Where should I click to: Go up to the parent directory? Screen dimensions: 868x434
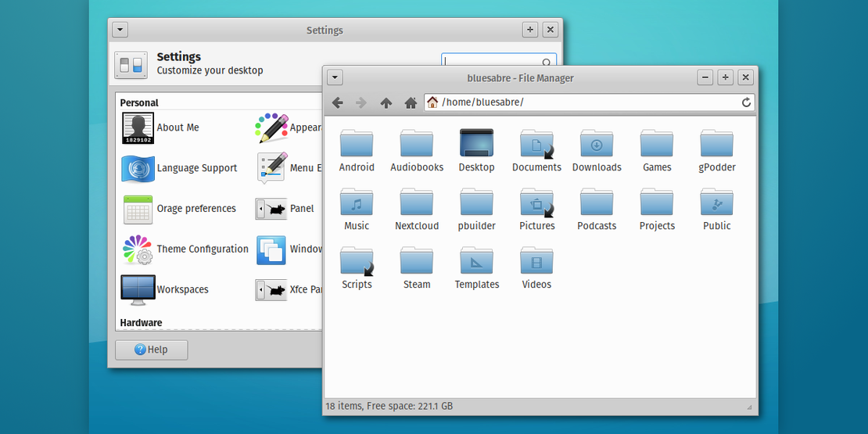(386, 102)
